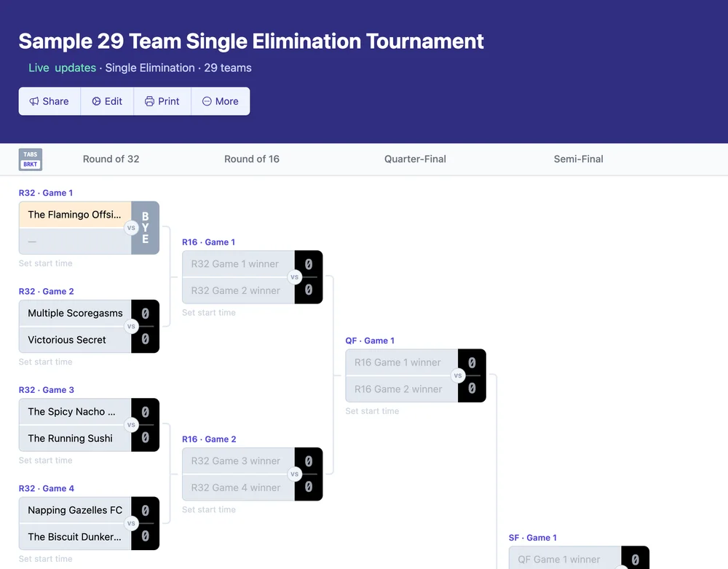728x569 pixels.
Task: Select the vs icon in R16 Game 1
Action: coord(295,277)
